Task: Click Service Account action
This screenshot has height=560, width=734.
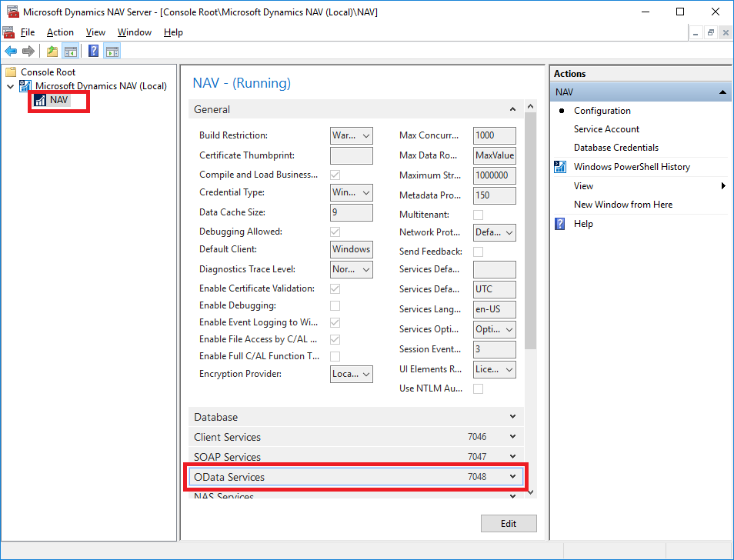Action: (x=606, y=129)
